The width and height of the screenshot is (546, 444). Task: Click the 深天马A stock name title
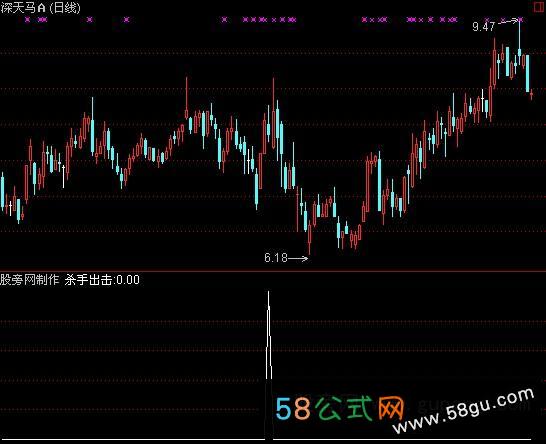[x=23, y=8]
